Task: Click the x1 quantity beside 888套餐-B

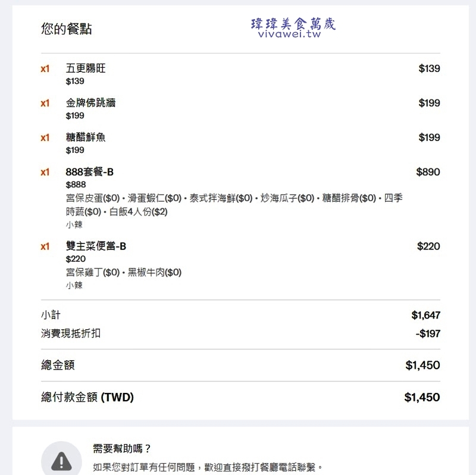Action: [x=45, y=172]
